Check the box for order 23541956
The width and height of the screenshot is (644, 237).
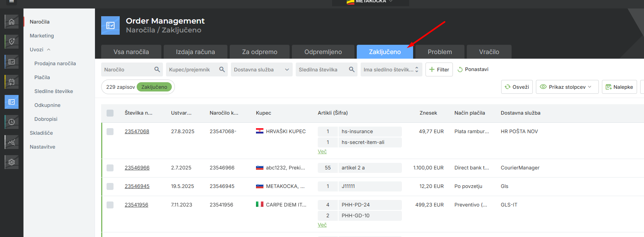[110, 205]
